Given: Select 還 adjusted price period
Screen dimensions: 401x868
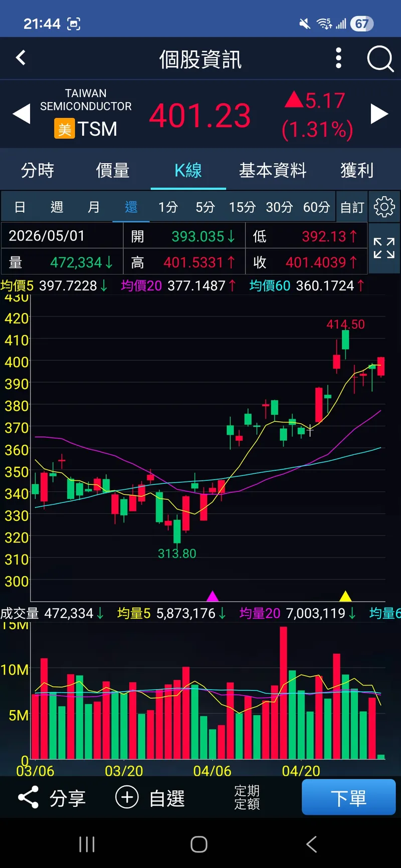Looking at the screenshot, I should pyautogui.click(x=131, y=207).
